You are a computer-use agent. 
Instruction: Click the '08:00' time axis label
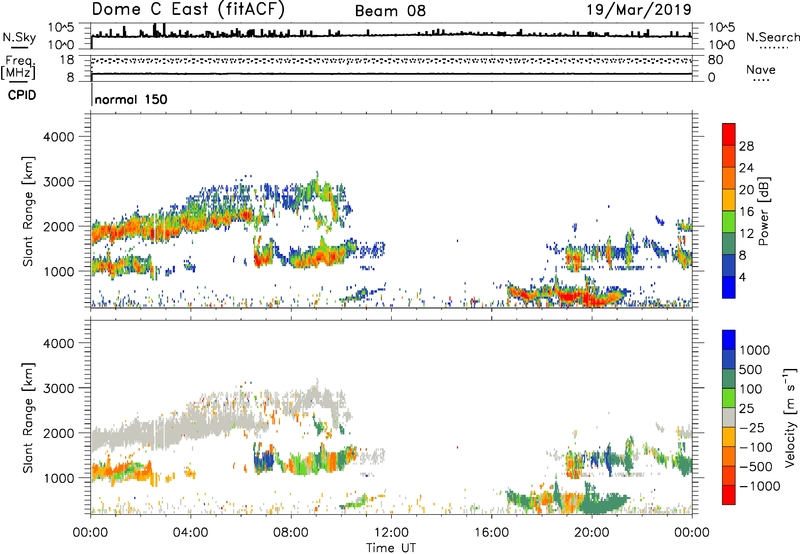coord(290,533)
